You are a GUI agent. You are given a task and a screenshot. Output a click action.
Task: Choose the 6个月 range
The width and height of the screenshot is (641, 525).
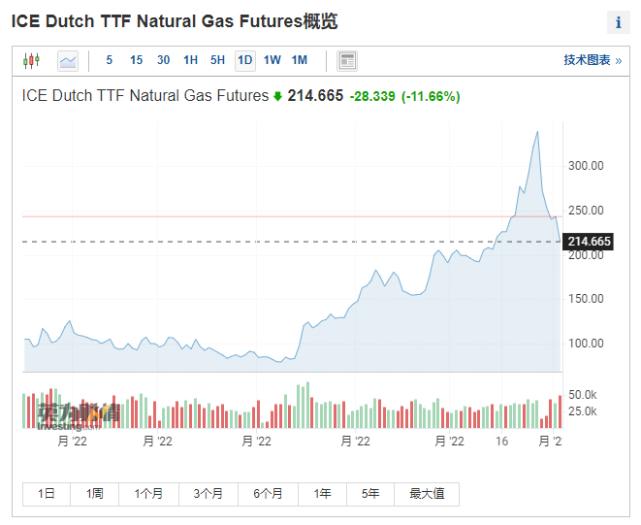click(268, 493)
